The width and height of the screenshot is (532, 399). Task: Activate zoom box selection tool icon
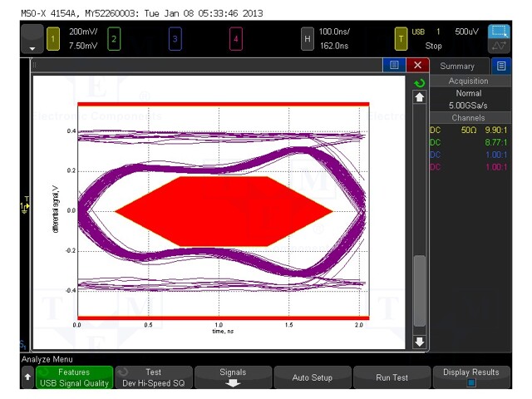coord(499,32)
